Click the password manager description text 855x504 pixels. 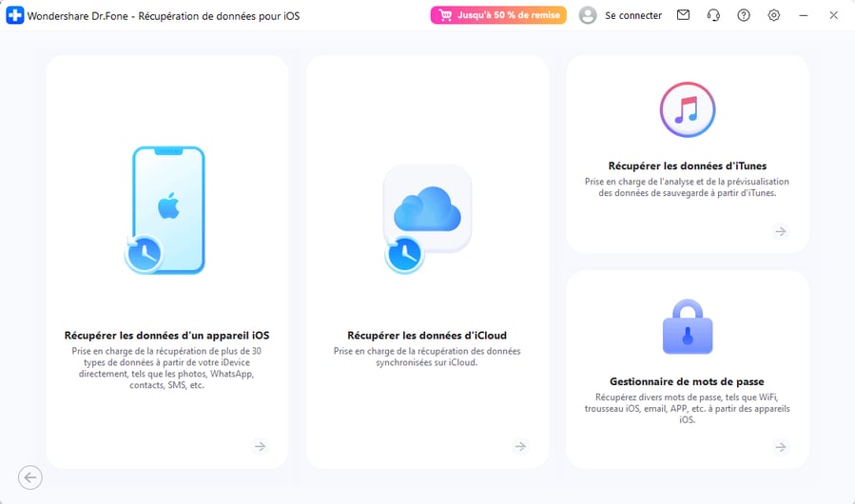[x=687, y=409]
